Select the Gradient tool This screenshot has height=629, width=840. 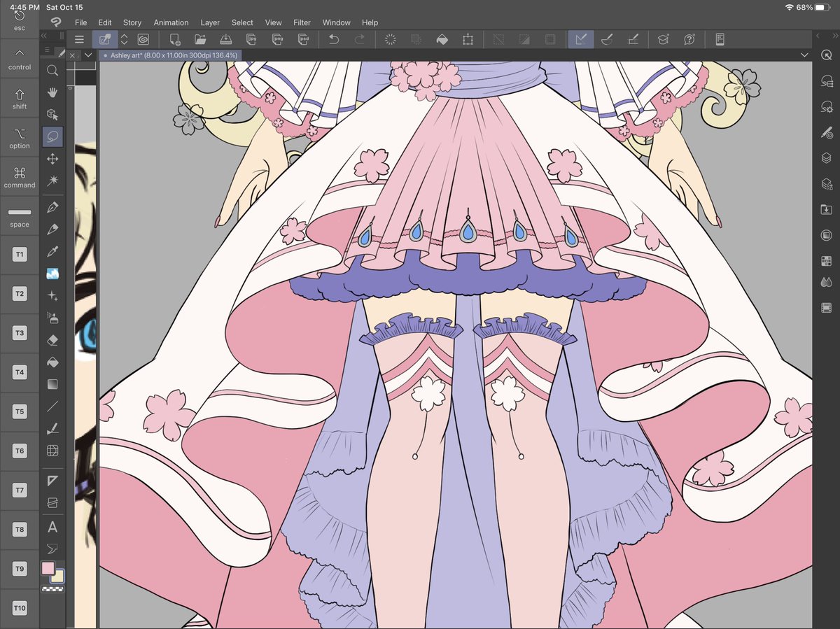52,384
